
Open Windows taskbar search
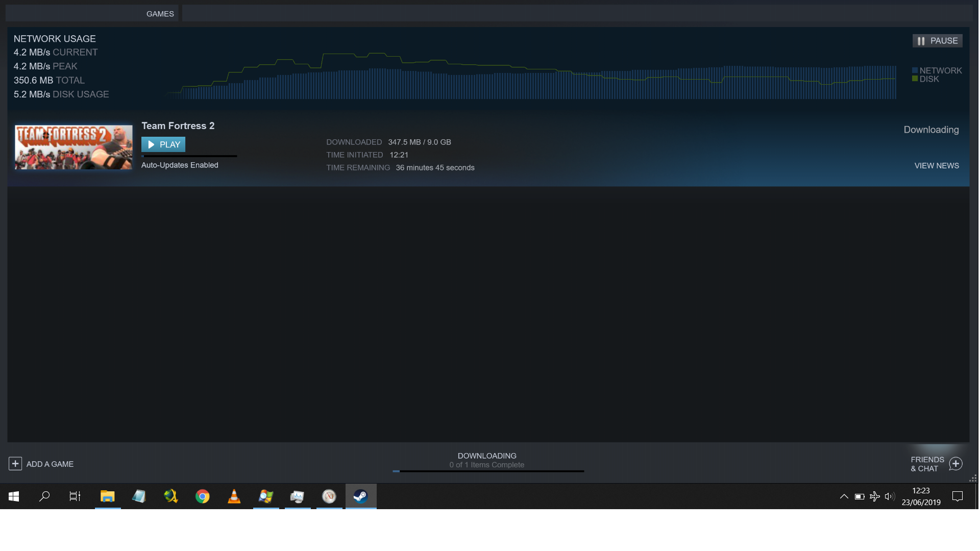point(44,496)
